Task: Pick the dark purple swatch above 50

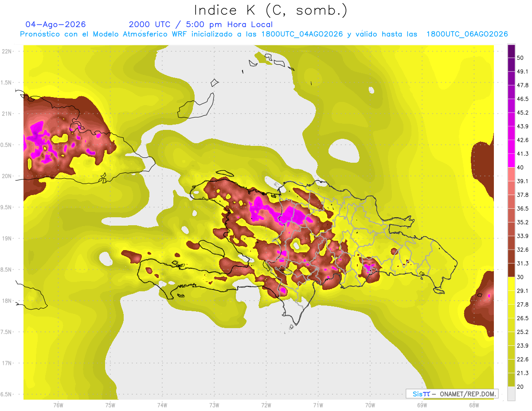Action: [x=512, y=51]
